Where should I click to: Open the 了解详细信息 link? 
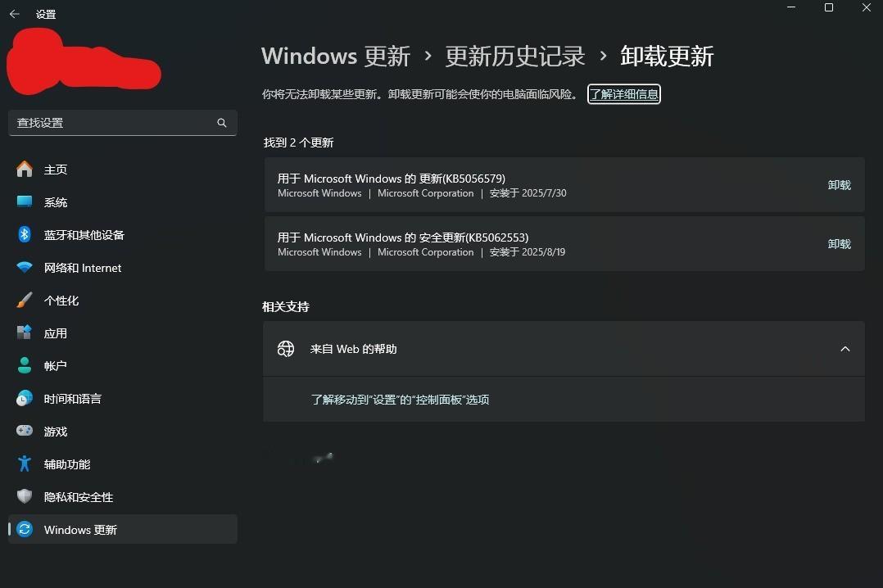tap(623, 93)
